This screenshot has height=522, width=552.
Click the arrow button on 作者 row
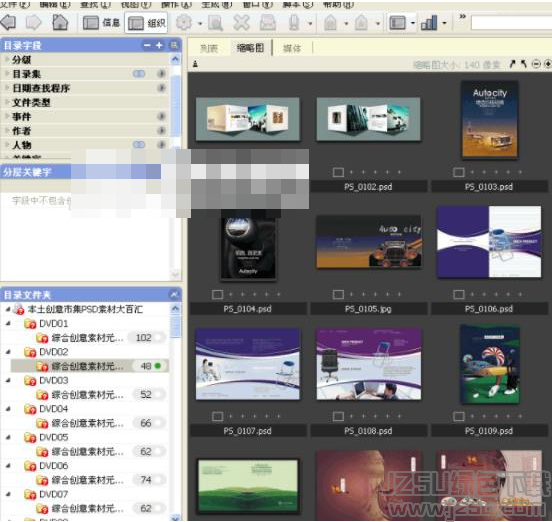(161, 131)
